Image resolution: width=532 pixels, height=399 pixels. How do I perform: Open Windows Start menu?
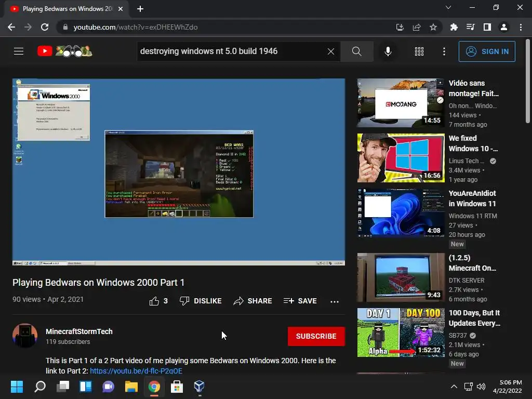click(17, 387)
